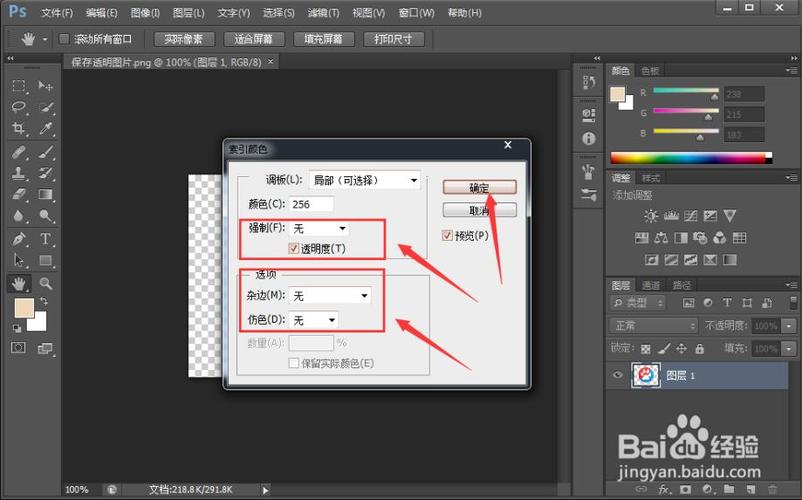This screenshot has height=500, width=802.
Task: Select the Brush tool
Action: tap(46, 152)
